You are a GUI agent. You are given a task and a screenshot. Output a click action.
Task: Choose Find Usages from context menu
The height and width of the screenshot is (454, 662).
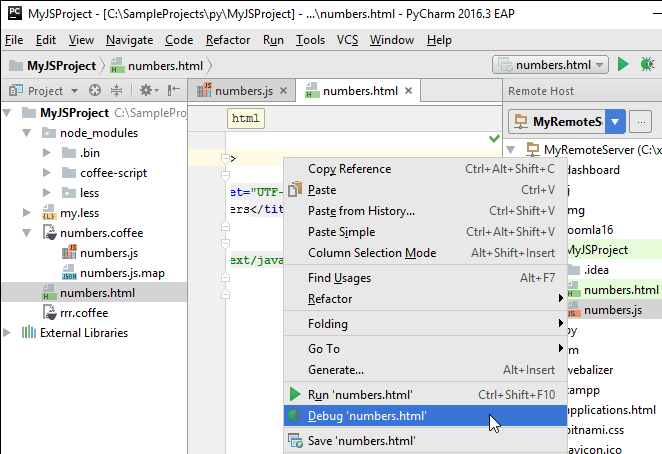point(425,278)
